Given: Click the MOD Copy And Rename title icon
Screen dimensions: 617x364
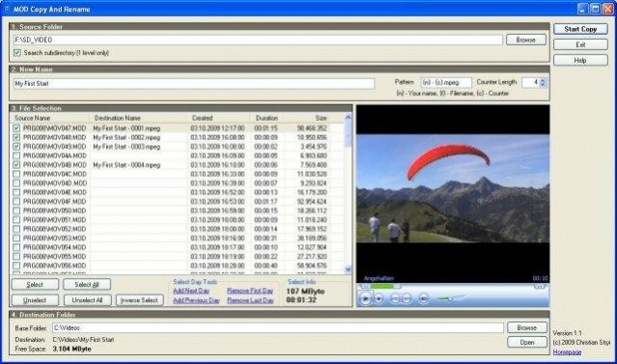Looking at the screenshot, I should pos(7,9).
